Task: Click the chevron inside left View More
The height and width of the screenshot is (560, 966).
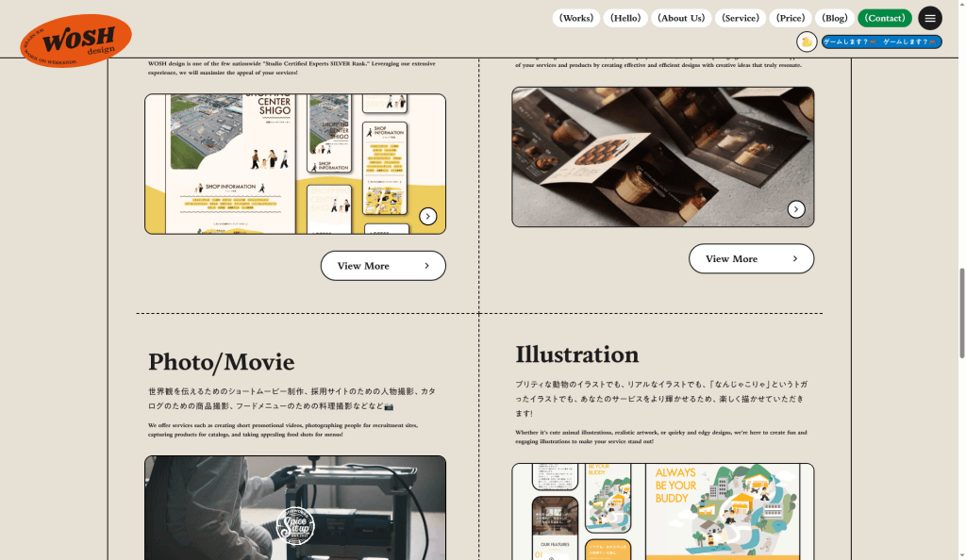Action: point(426,266)
